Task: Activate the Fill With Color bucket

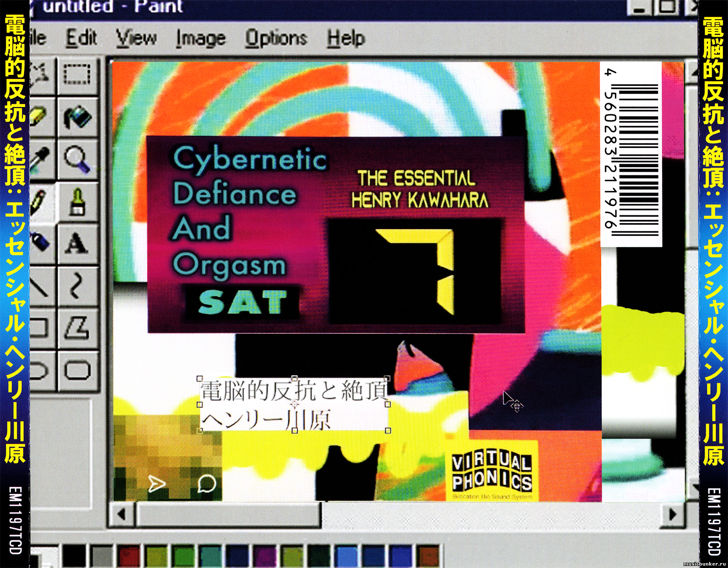Action: click(77, 117)
